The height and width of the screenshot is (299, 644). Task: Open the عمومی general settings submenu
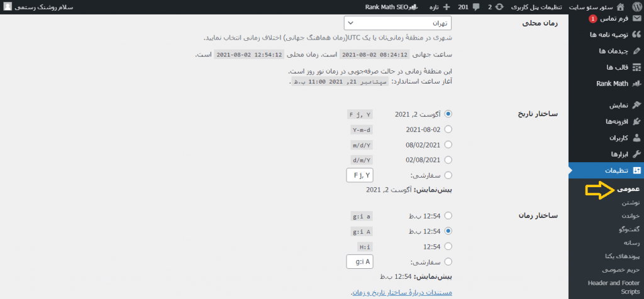point(628,190)
